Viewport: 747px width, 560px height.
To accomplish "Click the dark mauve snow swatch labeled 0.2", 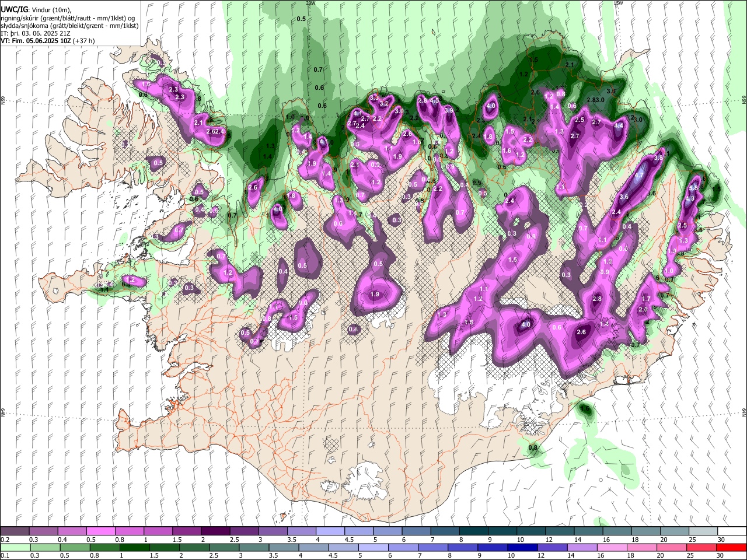I will 15,531.
